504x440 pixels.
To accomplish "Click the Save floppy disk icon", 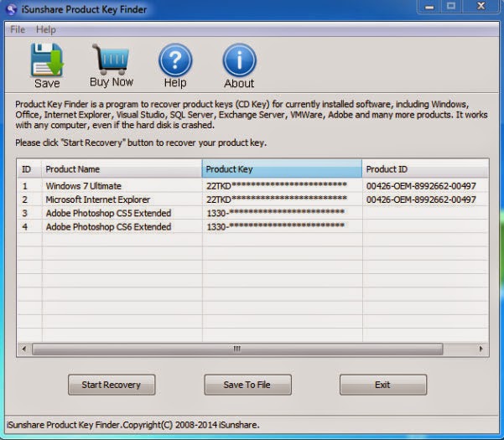I will click(x=47, y=60).
